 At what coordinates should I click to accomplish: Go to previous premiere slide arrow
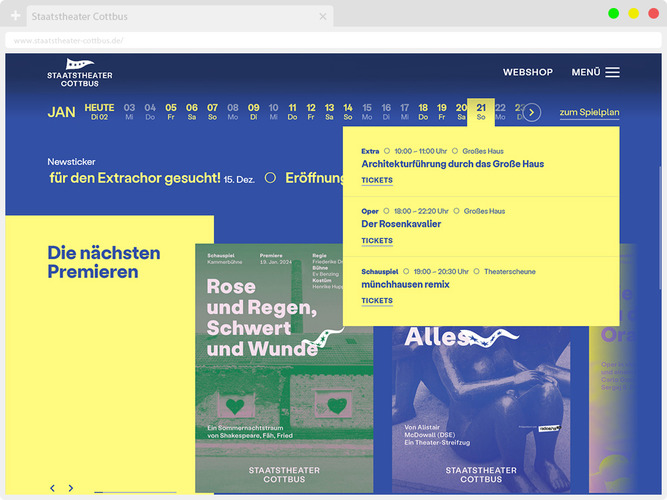pyautogui.click(x=53, y=488)
